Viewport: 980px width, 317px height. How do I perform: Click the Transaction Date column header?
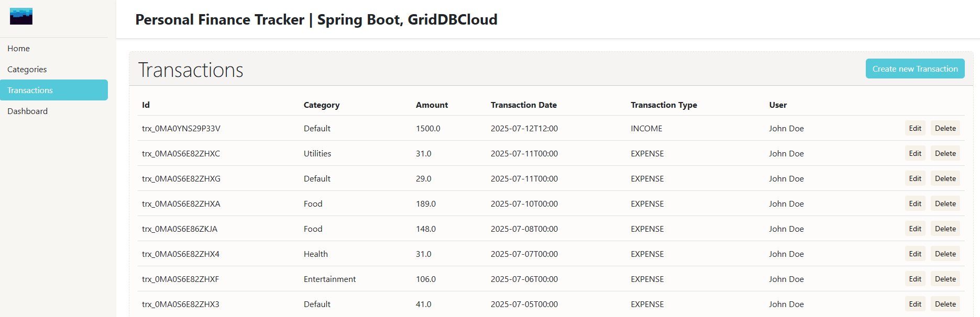(523, 105)
